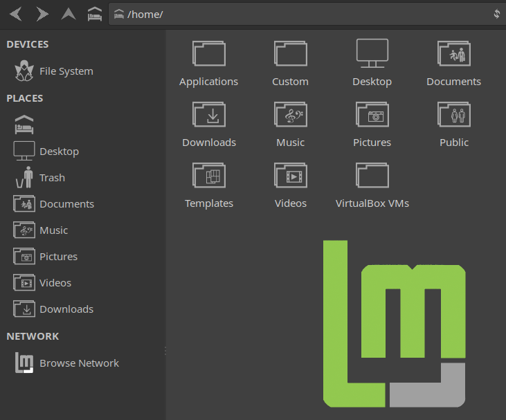Go back with the left arrow button
The width and height of the screenshot is (506, 420).
point(16,15)
